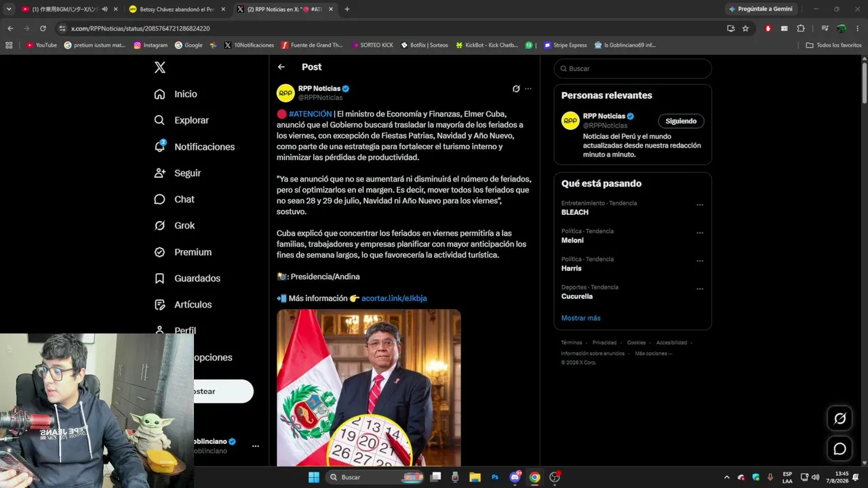Open the post's three-dot more menu
The width and height of the screenshot is (868, 488).
528,89
